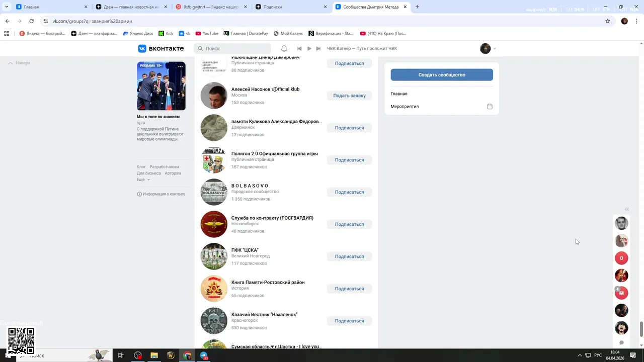Image resolution: width=644 pixels, height=362 pixels.
Task: Open ad image Мы в топе по знаниям
Action: click(x=161, y=86)
